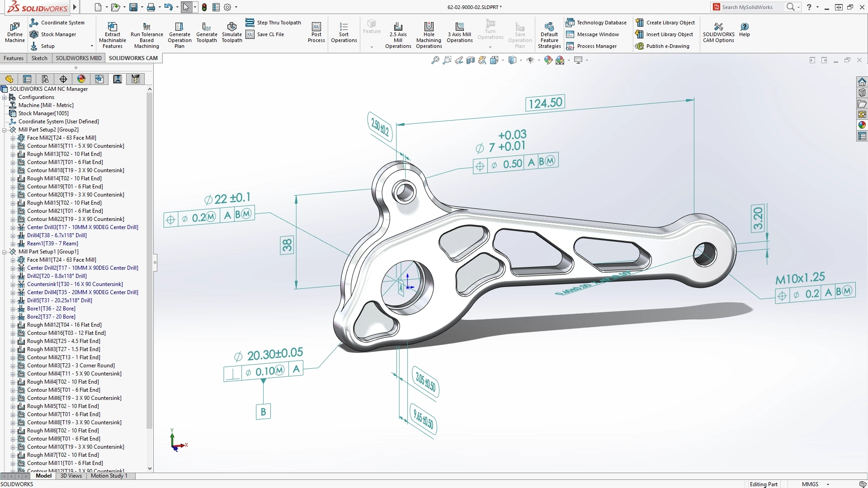
Task: Select the Stock Manager tool
Action: [x=53, y=34]
